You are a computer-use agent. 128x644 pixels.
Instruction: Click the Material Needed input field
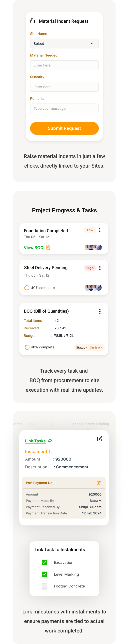tap(64, 65)
